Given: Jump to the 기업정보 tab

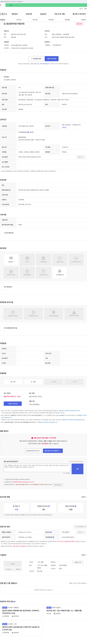Looking at the screenshot, I should click(83, 20).
